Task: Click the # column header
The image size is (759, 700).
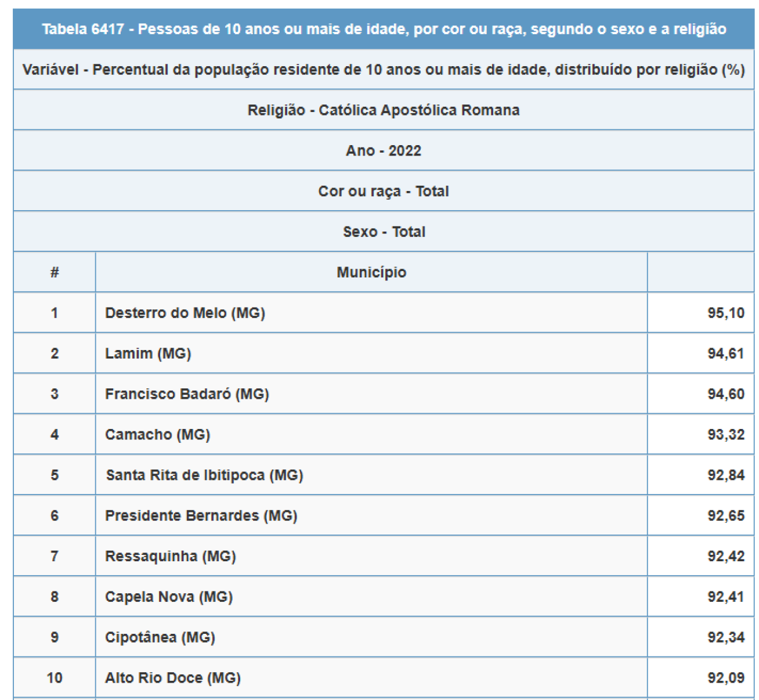Action: coord(55,272)
